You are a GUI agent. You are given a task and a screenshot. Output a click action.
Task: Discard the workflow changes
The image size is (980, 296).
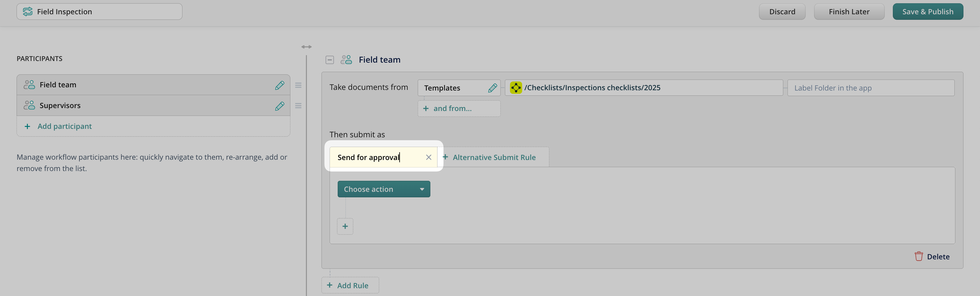pyautogui.click(x=782, y=12)
